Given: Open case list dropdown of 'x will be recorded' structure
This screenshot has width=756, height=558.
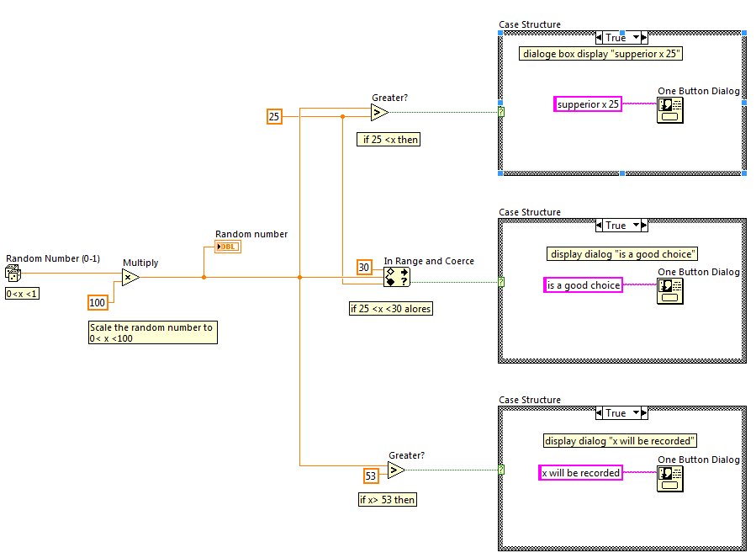Looking at the screenshot, I should (636, 412).
